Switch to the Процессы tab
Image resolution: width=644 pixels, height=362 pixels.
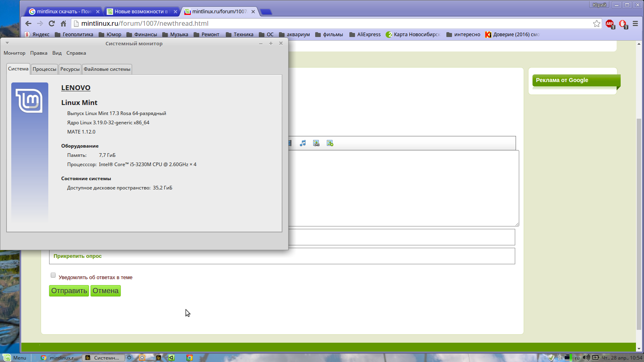pos(44,69)
